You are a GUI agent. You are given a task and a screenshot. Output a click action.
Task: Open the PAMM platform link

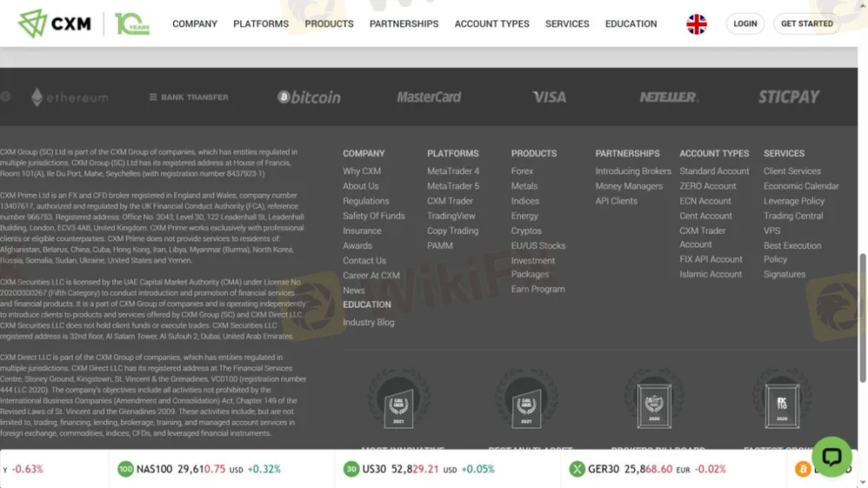click(439, 245)
